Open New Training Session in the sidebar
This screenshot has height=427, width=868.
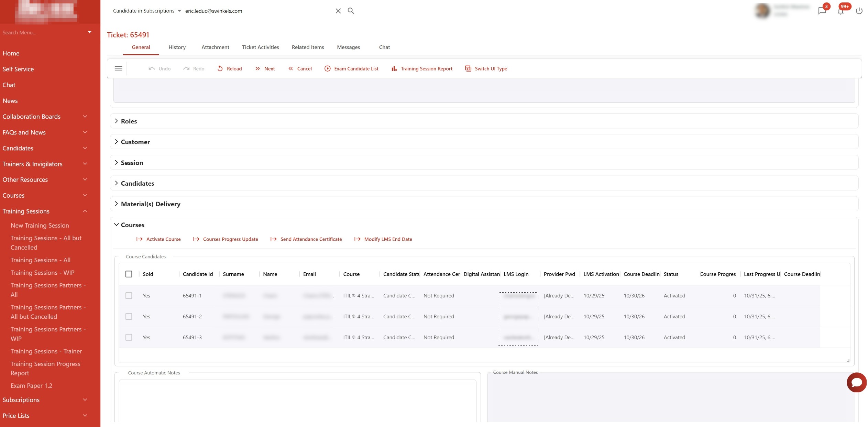pyautogui.click(x=40, y=225)
